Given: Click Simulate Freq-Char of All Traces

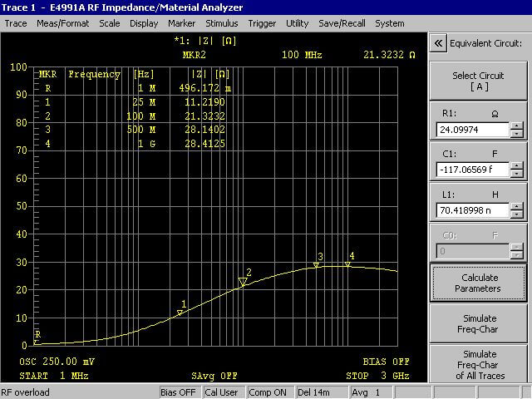Looking at the screenshot, I should point(478,364).
